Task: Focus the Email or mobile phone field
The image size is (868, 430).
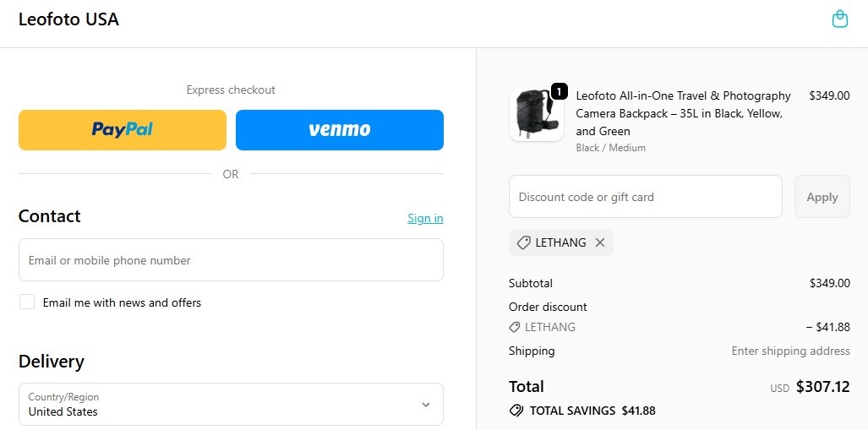Action: [231, 260]
